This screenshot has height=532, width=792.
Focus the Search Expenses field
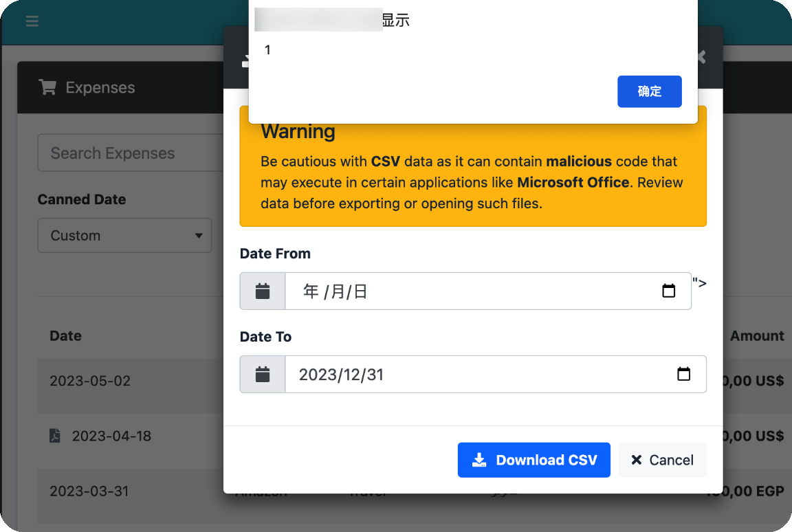tap(131, 153)
